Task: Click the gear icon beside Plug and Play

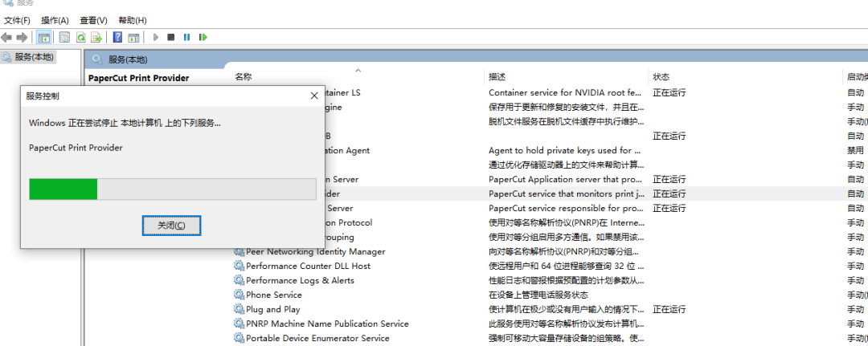Action: tap(239, 309)
